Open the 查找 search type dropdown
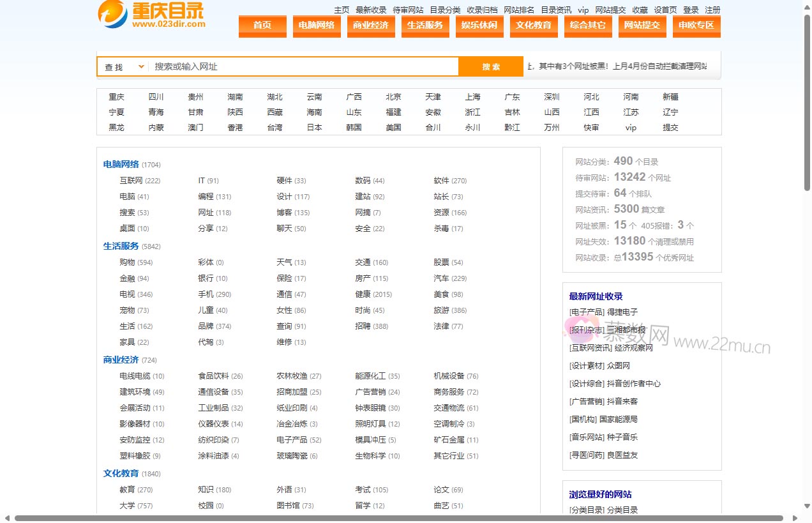The width and height of the screenshot is (812, 523). point(121,66)
